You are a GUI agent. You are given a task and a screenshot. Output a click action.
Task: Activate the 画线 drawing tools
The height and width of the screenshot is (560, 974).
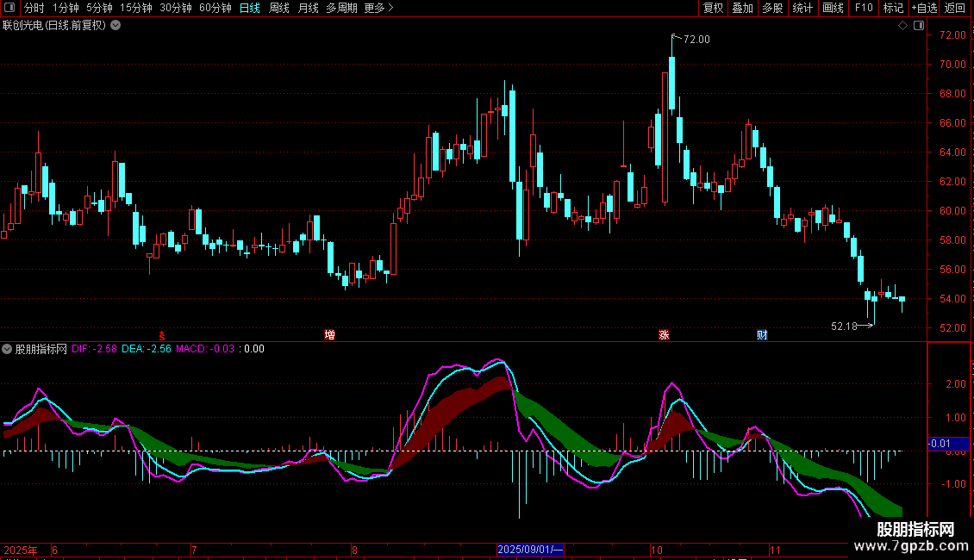(833, 8)
